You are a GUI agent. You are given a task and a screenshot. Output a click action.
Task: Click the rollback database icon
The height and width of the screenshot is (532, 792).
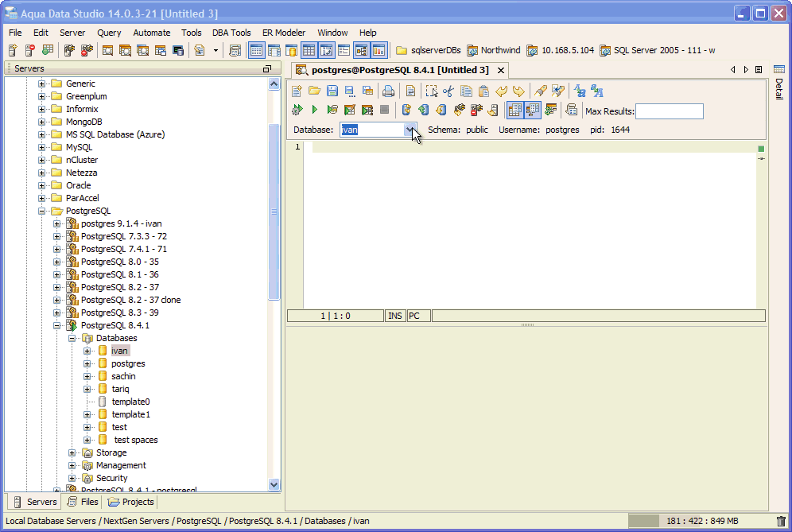(x=441, y=110)
